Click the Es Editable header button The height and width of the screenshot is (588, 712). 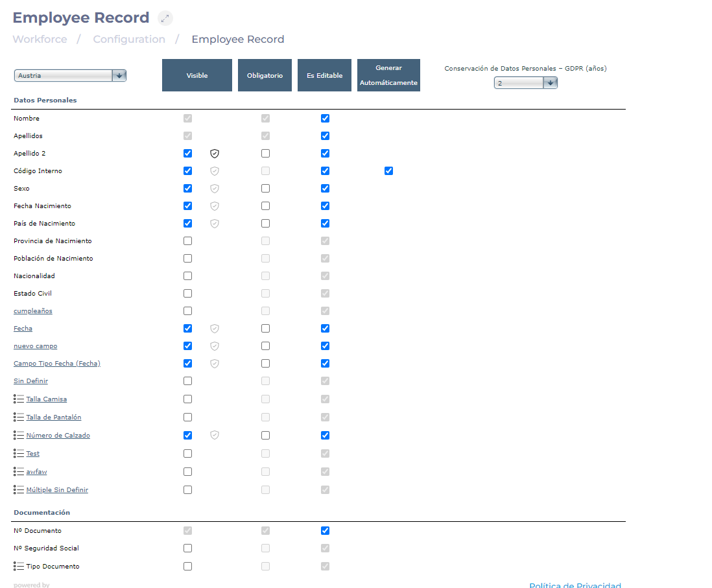[324, 75]
